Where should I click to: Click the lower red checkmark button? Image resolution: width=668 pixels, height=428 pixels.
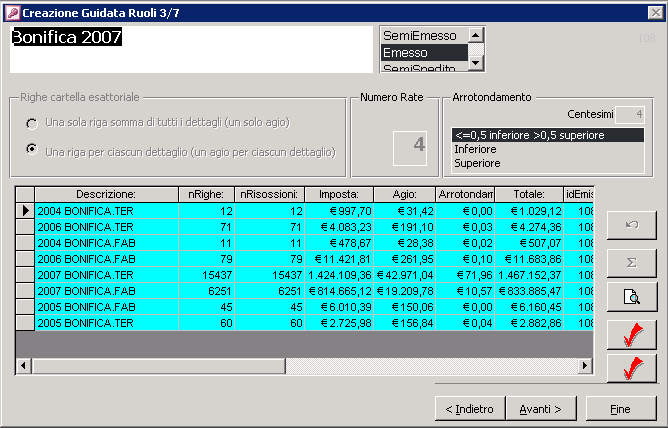point(631,369)
